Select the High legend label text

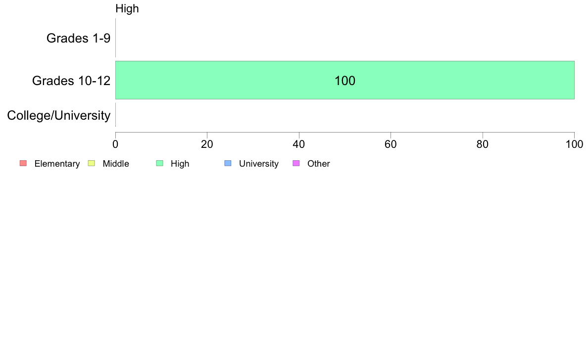tap(180, 164)
